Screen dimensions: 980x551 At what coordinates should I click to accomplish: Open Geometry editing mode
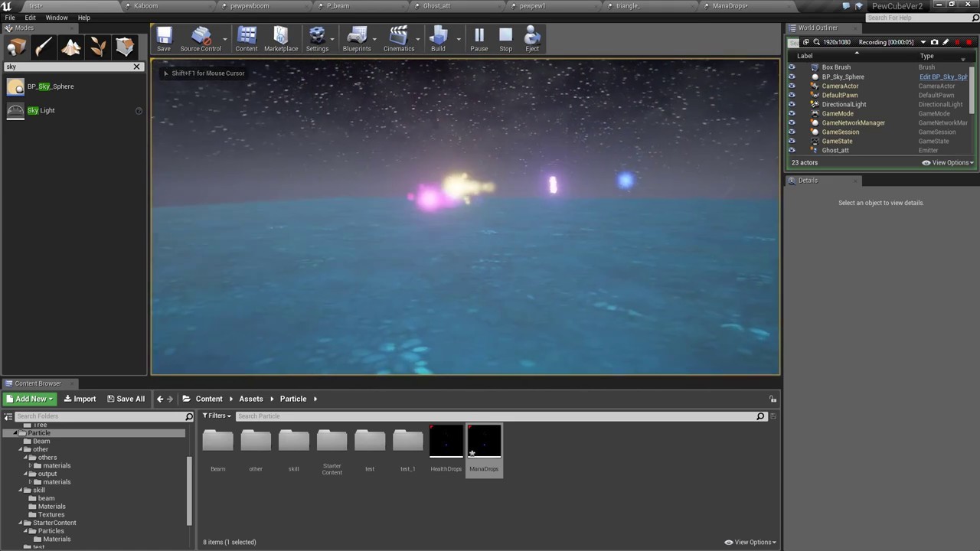126,47
